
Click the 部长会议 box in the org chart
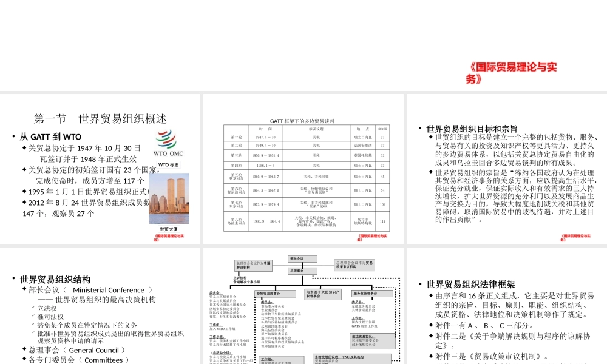(303, 258)
